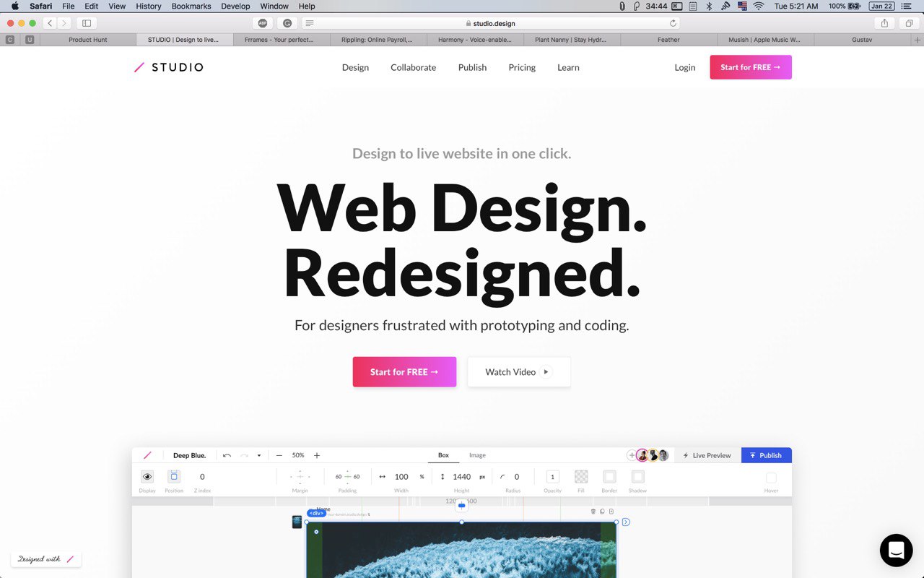Click the Grammarly extension icon
This screenshot has height=578, width=924.
point(288,23)
